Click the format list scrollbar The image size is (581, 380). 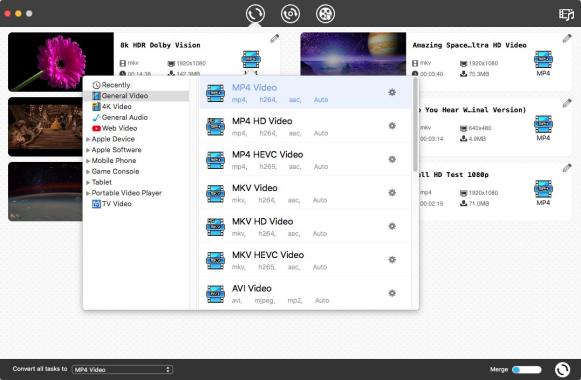coord(415,124)
